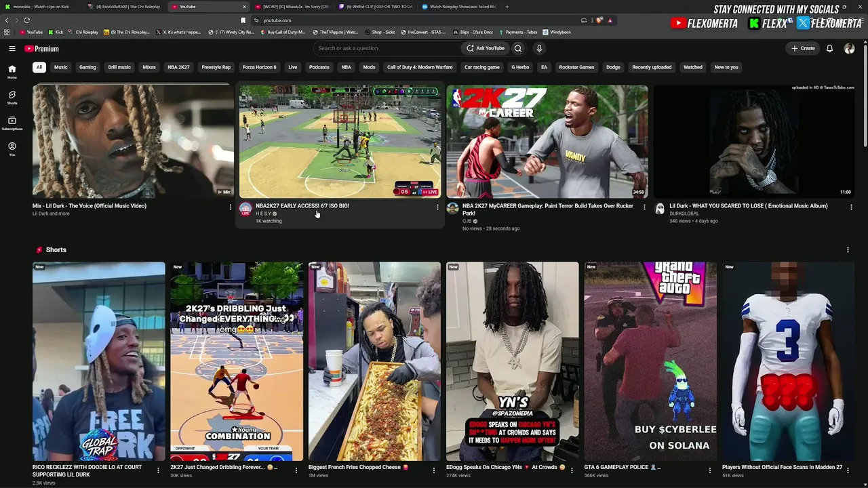
Task: Click the DURKGLOBAL channel avatar
Action: coord(659,209)
